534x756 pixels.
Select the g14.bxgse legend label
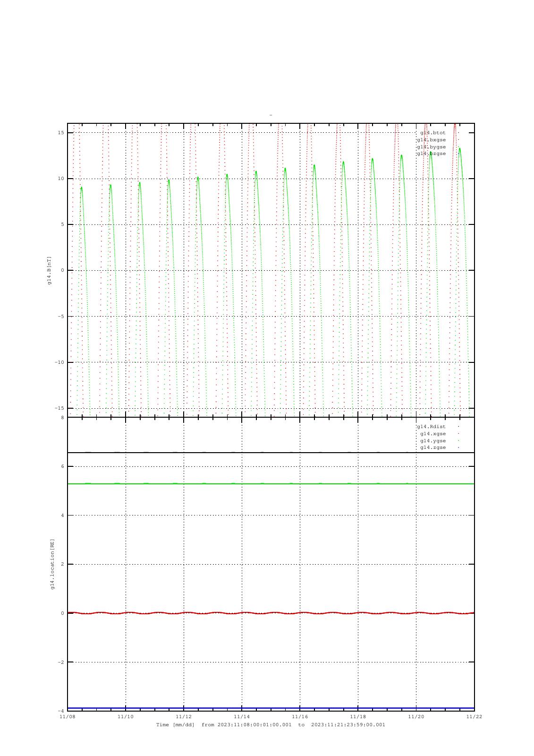point(431,140)
